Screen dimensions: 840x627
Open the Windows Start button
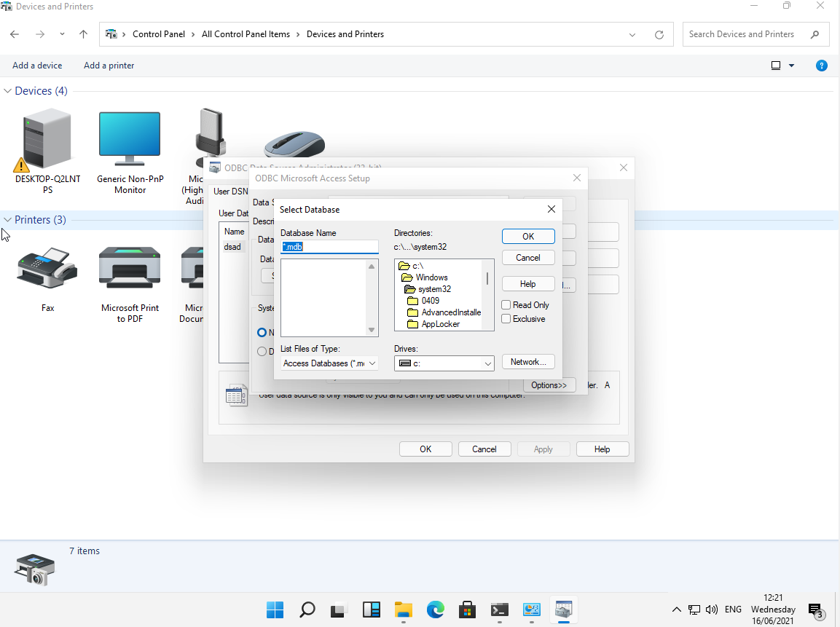click(x=275, y=610)
